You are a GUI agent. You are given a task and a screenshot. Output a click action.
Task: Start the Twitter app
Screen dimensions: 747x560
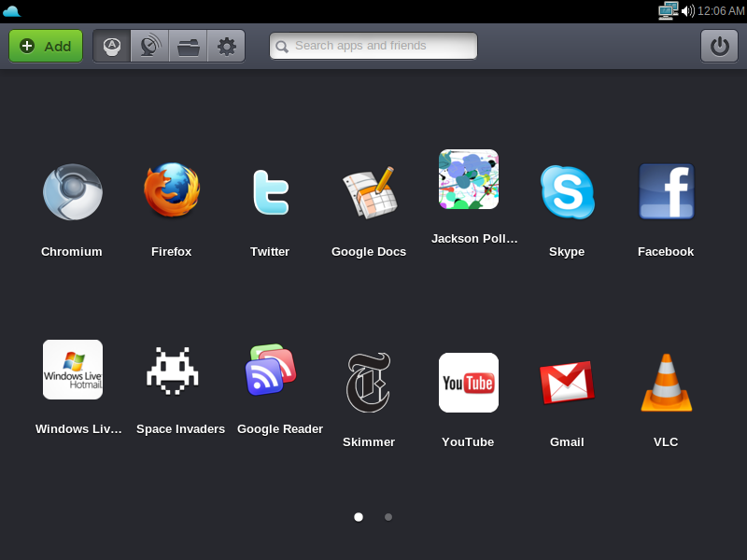[x=270, y=192]
